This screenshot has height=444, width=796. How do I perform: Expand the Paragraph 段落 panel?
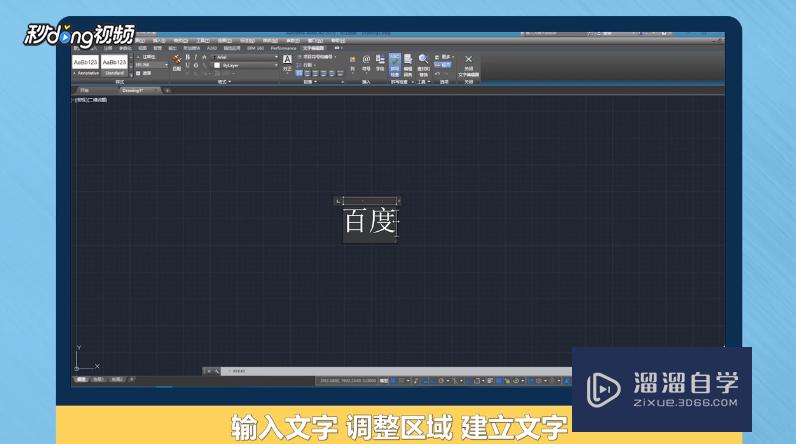[310, 82]
